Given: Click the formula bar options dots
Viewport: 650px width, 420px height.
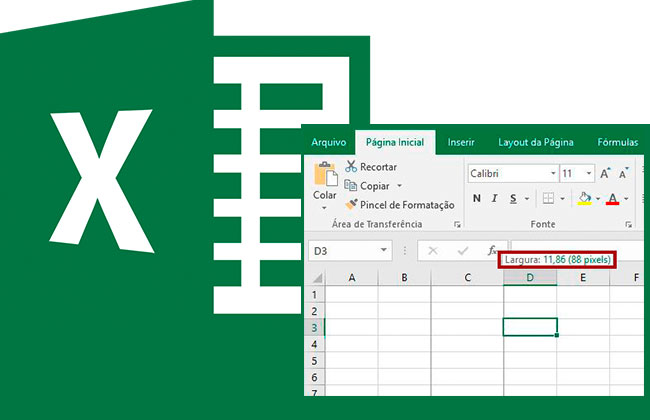Looking at the screenshot, I should [x=405, y=250].
